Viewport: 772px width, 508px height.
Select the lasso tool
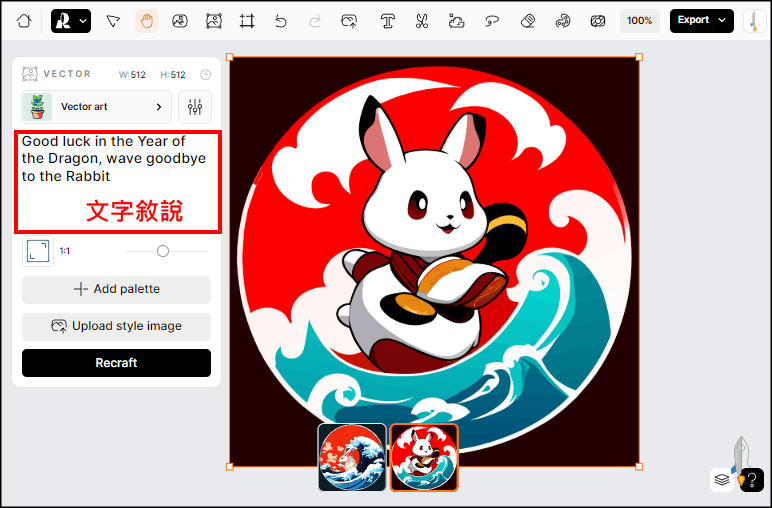click(x=491, y=21)
